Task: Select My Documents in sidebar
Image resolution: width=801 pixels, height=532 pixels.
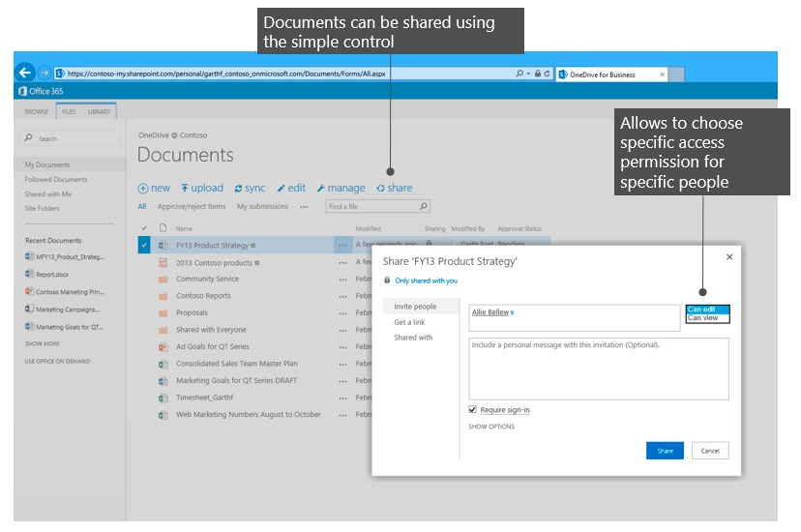Action: 47,164
